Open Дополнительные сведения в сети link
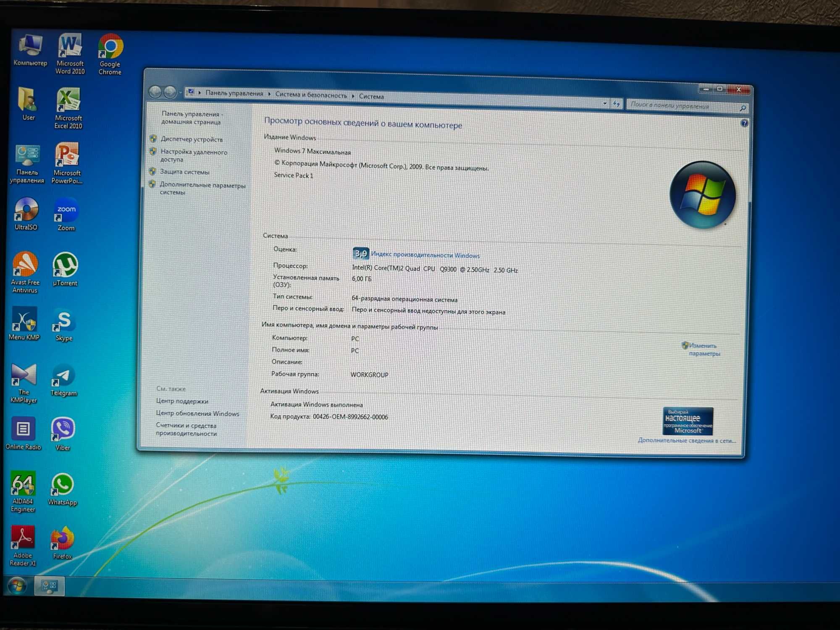840x630 pixels. click(x=687, y=440)
